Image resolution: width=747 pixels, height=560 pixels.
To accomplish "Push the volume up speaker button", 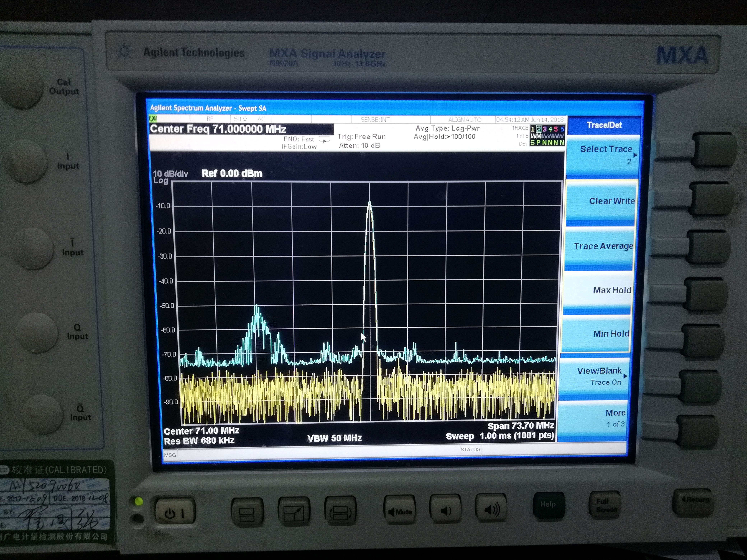I will [x=491, y=508].
